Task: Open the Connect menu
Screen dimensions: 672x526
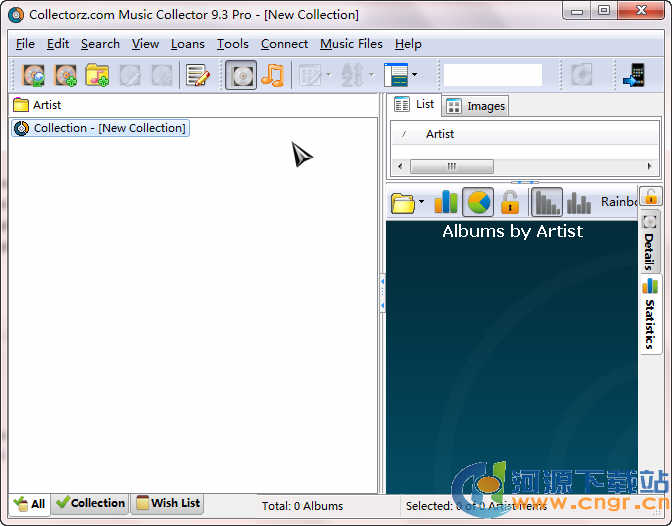Action: tap(285, 44)
